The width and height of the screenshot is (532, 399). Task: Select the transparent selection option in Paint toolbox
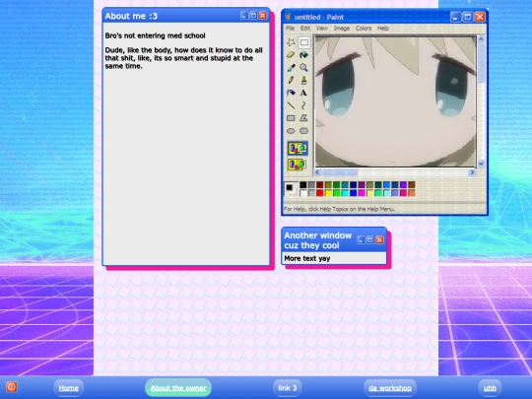coord(297,165)
